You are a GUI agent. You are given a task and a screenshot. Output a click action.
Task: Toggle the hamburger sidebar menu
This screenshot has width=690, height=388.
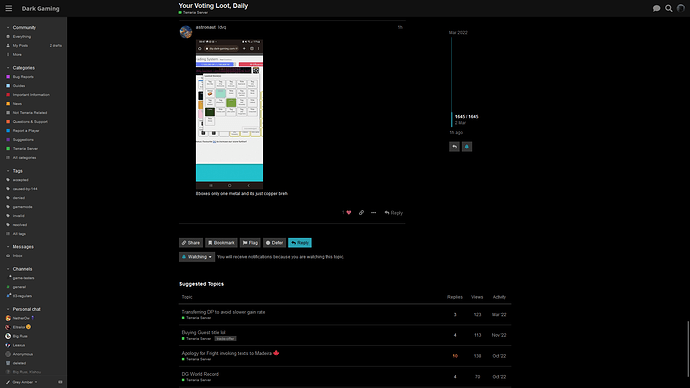click(8, 8)
